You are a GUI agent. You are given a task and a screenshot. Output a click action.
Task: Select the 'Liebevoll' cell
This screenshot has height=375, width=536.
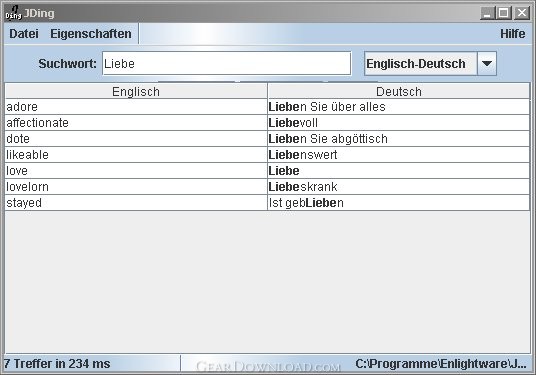399,123
